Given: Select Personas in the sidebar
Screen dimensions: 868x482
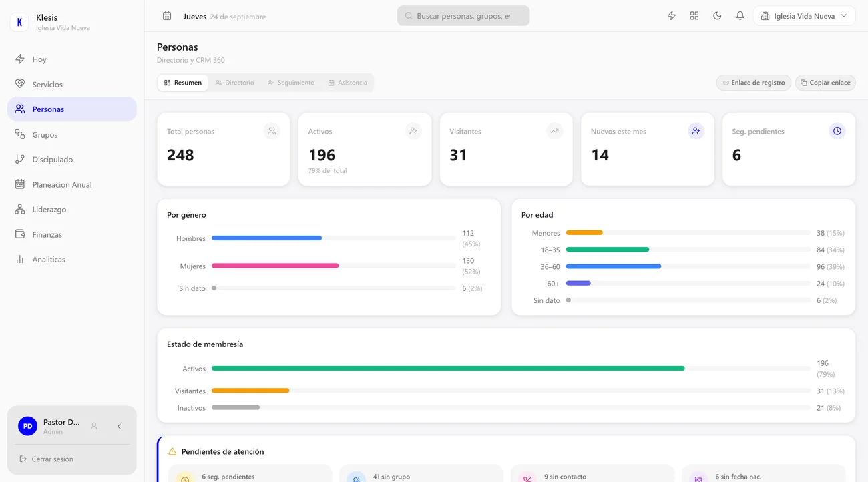Looking at the screenshot, I should point(72,109).
